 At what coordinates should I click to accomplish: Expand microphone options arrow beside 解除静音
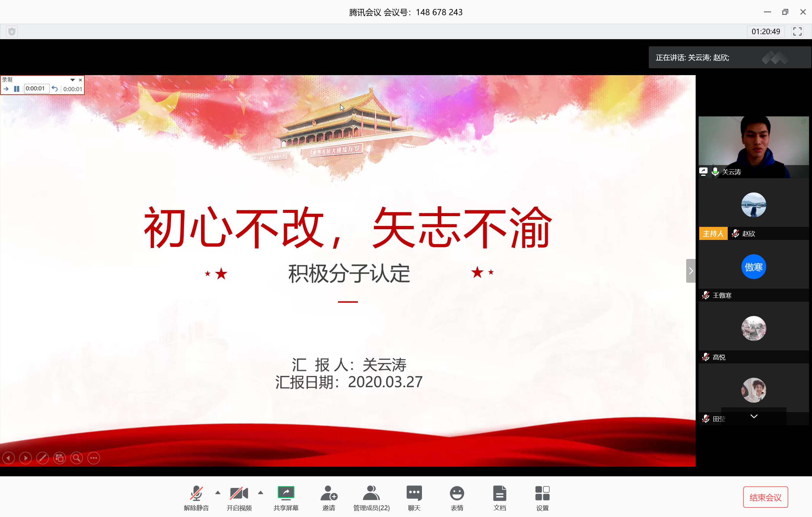click(x=218, y=493)
